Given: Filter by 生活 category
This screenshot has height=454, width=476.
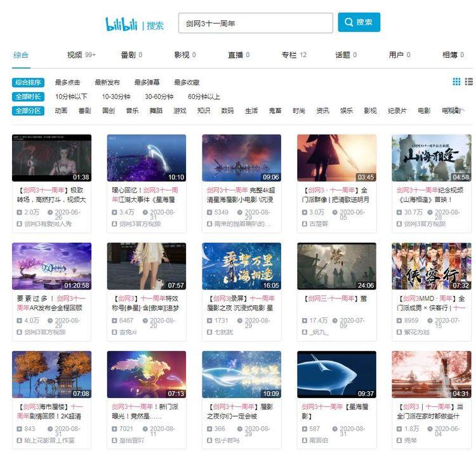Looking at the screenshot, I should pyautogui.click(x=251, y=111).
